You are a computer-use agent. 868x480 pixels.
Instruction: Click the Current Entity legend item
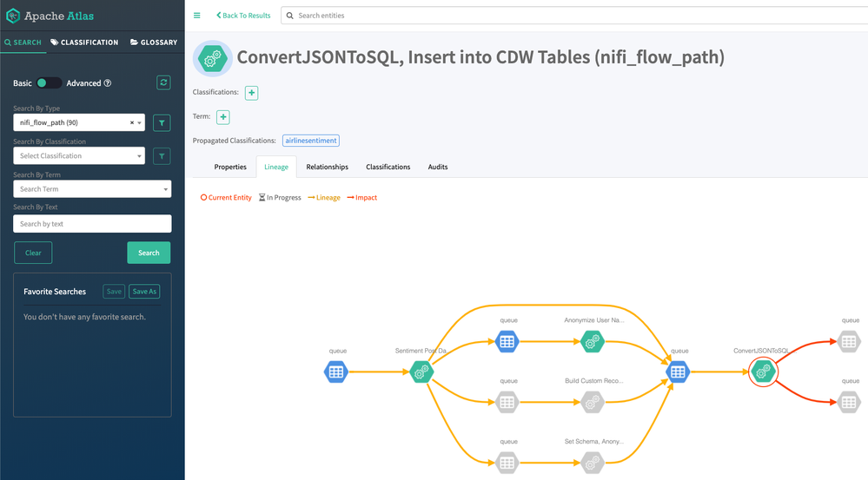coord(226,197)
